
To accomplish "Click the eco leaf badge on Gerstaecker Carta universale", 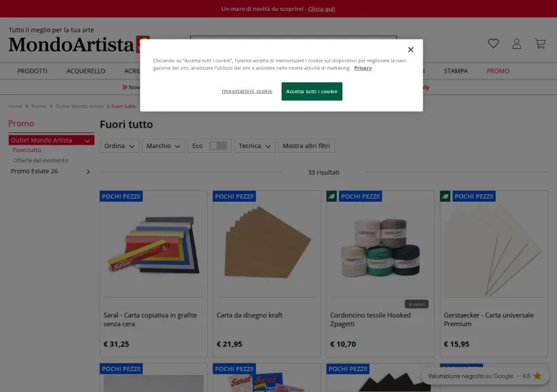I will [445, 196].
